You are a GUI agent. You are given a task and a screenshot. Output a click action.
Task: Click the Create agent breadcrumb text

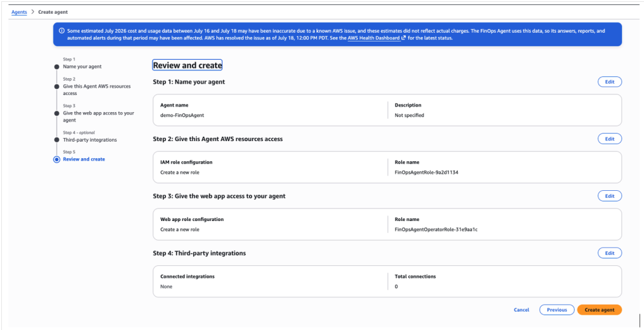point(53,12)
